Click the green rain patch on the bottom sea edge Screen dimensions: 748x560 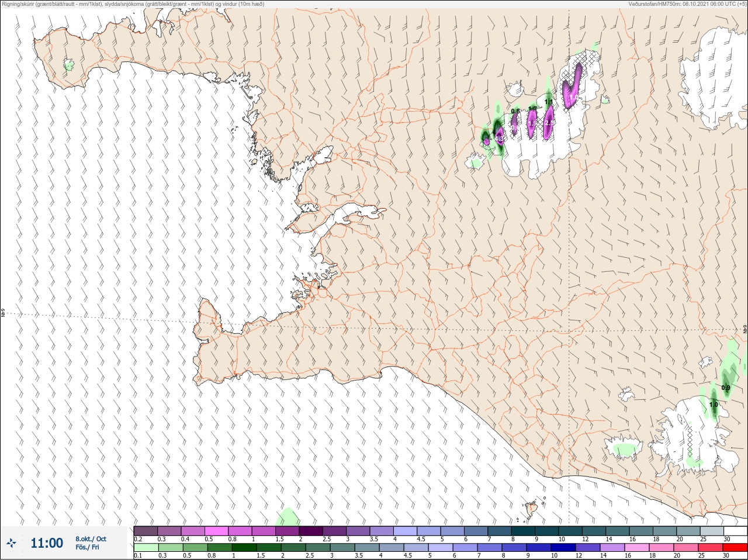(x=288, y=517)
